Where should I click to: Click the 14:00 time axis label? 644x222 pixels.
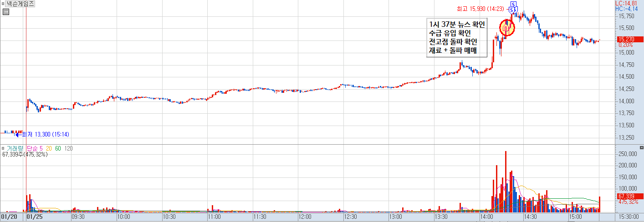487,217
